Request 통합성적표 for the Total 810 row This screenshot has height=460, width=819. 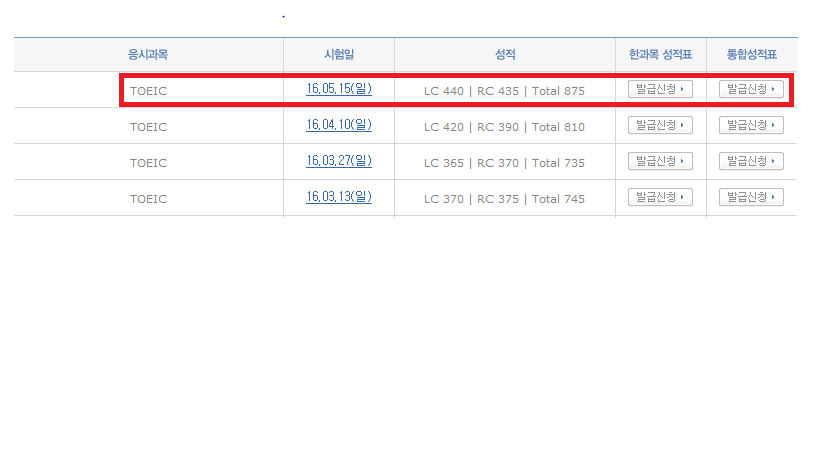pyautogui.click(x=751, y=125)
